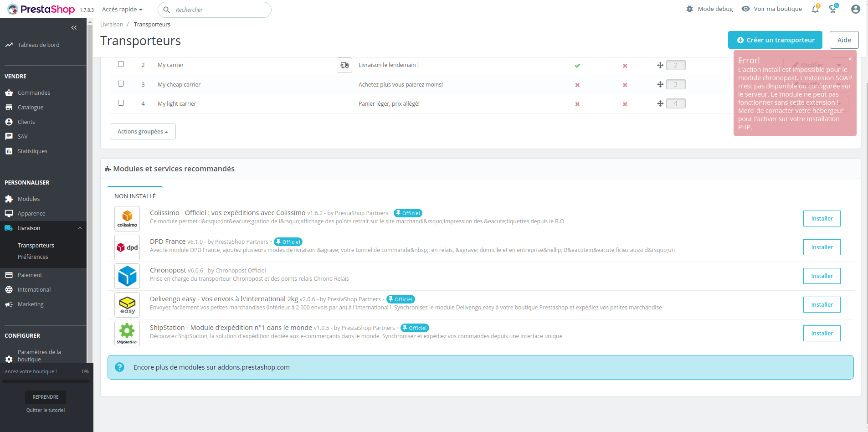Click the Voir ma boutique eye icon
This screenshot has height=432, width=868.
tap(746, 9)
